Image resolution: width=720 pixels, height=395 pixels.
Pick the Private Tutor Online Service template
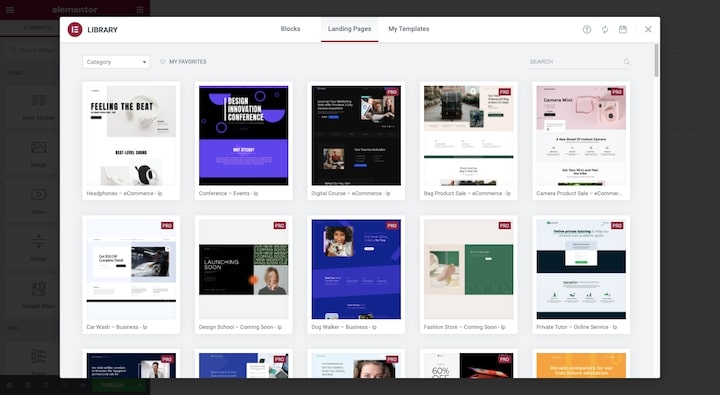click(x=581, y=274)
